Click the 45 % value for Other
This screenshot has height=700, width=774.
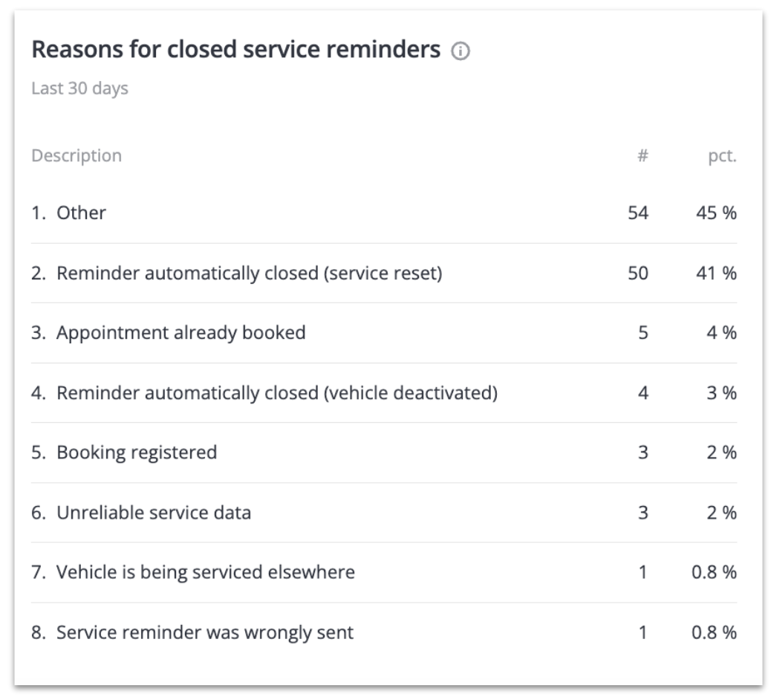coord(718,213)
